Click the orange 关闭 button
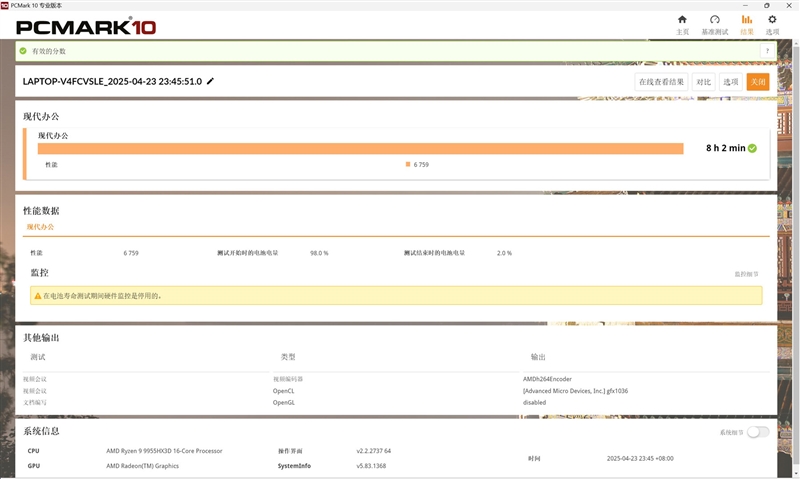 coord(758,82)
